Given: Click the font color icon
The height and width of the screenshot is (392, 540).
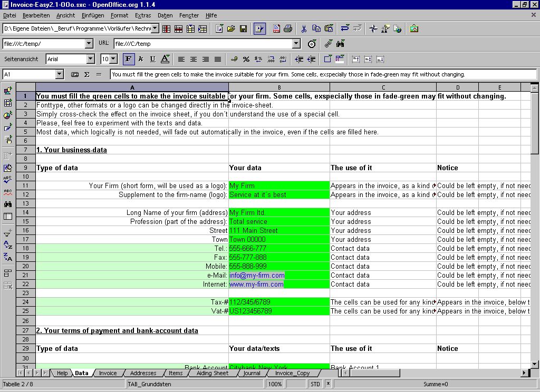Looking at the screenshot, I should pos(165,59).
